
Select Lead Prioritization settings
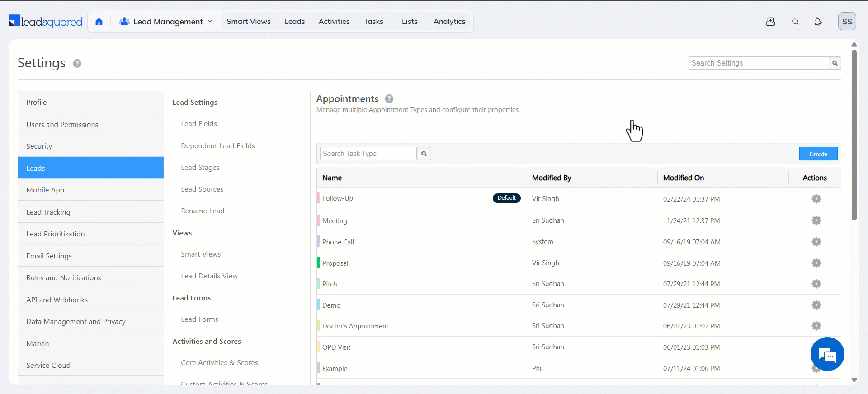(x=91, y=234)
